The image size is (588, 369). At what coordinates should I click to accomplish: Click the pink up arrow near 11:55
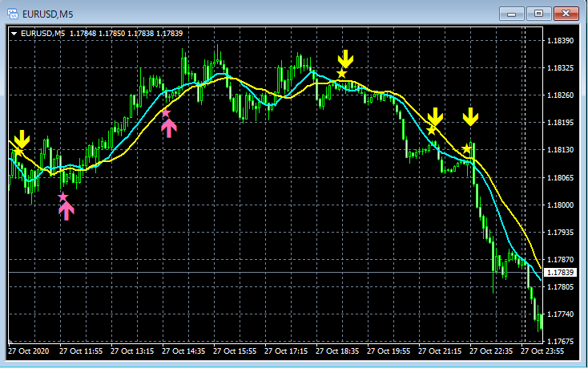pos(66,211)
